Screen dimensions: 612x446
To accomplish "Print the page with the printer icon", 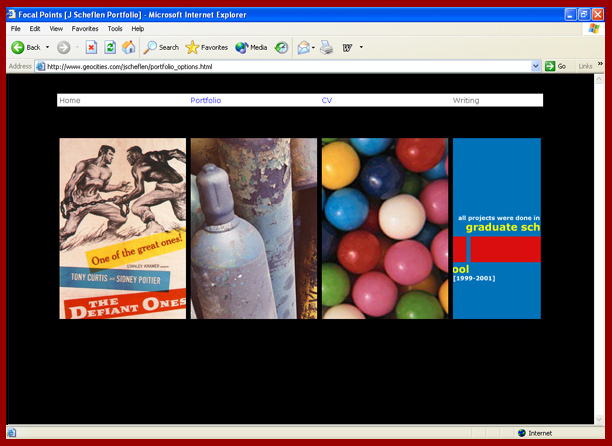I will click(x=327, y=48).
